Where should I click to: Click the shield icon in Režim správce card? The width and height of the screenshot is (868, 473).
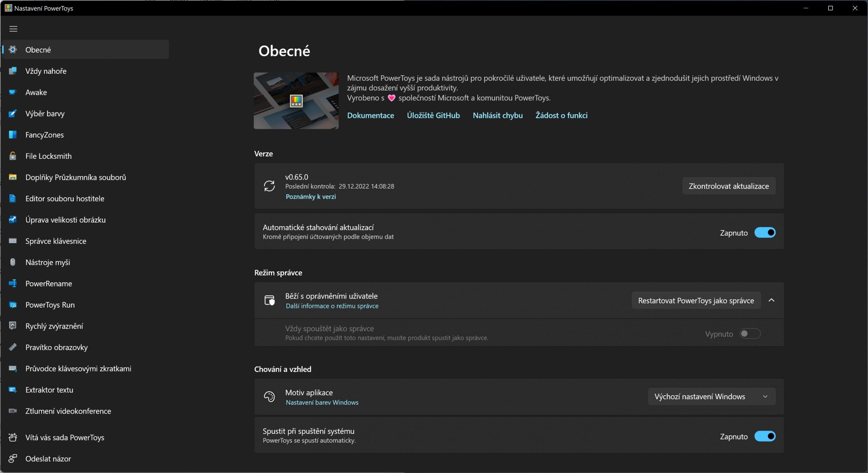point(269,300)
